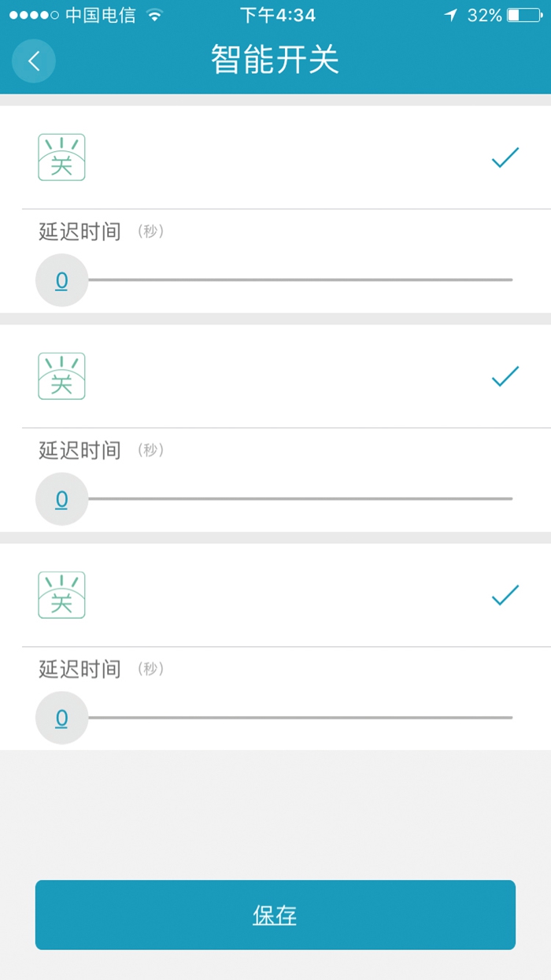Toggle the checkmark for the third switch
This screenshot has width=551, height=980.
(505, 596)
